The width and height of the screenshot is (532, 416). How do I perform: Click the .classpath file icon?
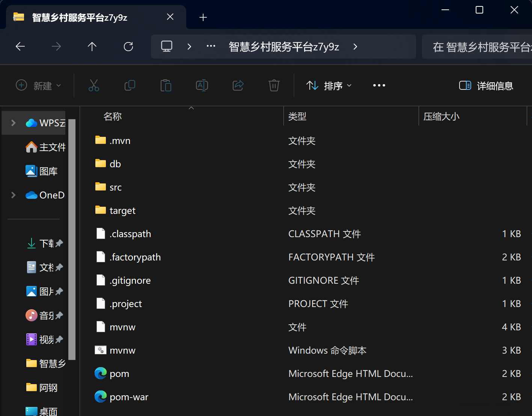101,233
